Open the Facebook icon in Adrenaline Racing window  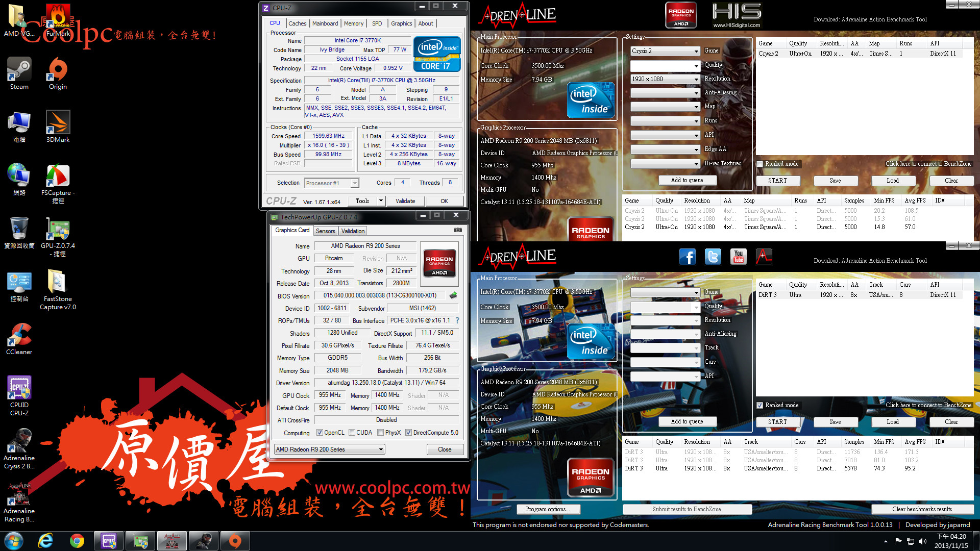pos(687,257)
